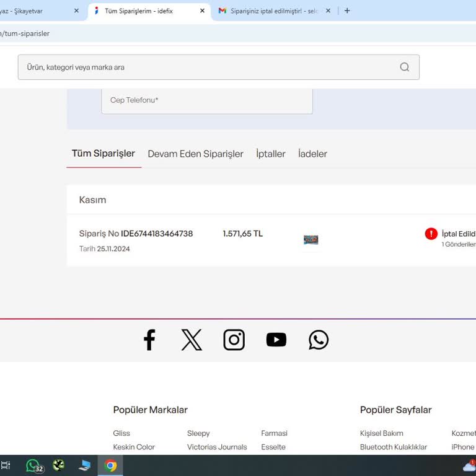Focus the Cep Telefonu field
Viewport: 476px width, 476px height.
coord(207,100)
